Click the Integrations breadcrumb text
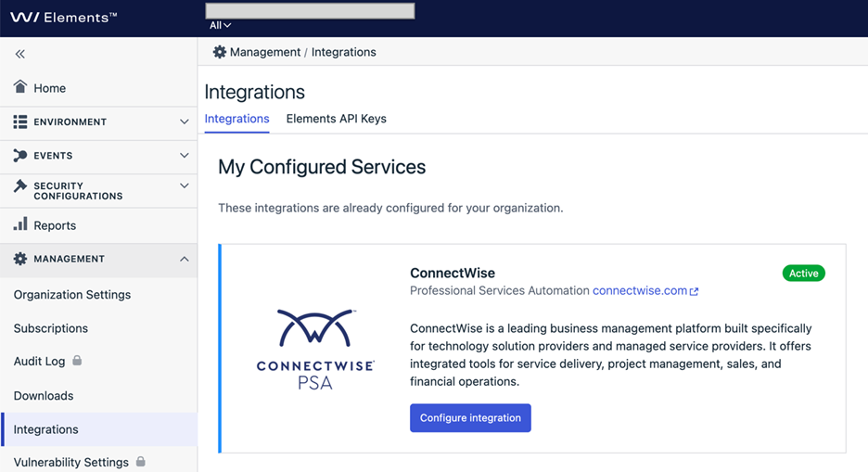 coord(344,52)
